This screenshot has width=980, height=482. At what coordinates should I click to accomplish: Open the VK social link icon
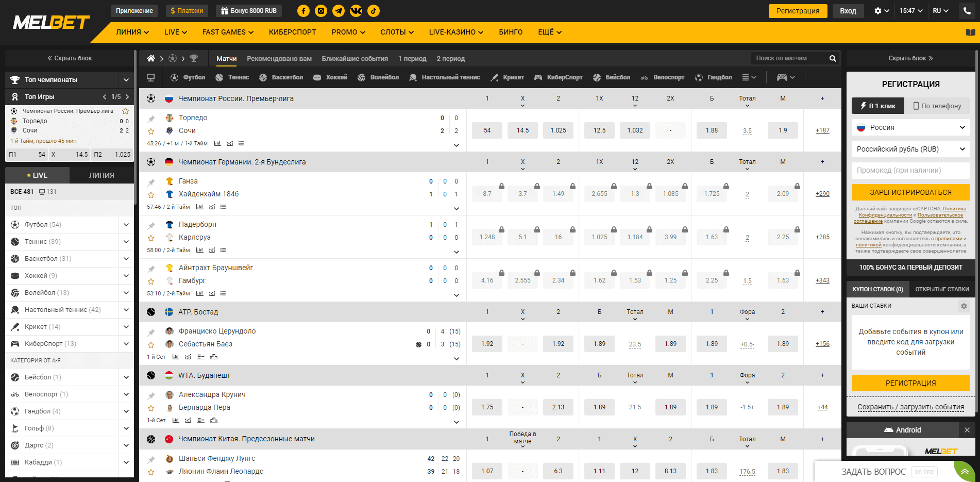point(356,10)
